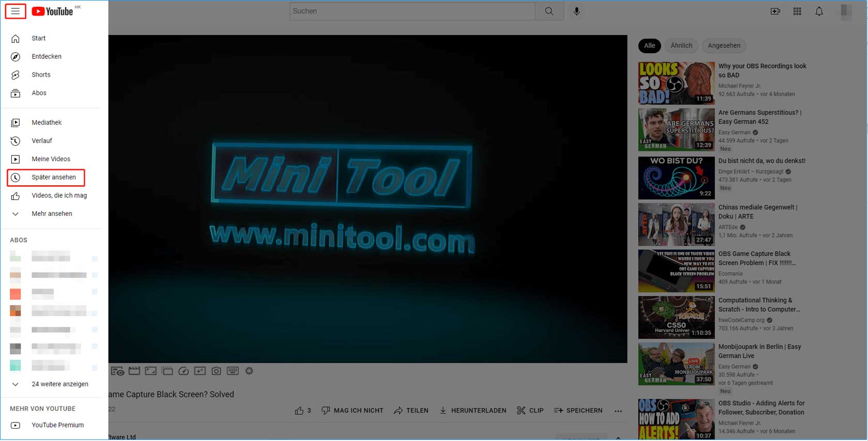Open 'Why your OBS Recordings look so BAD' thumbnail
Image resolution: width=868 pixels, height=441 pixels.
[x=676, y=83]
